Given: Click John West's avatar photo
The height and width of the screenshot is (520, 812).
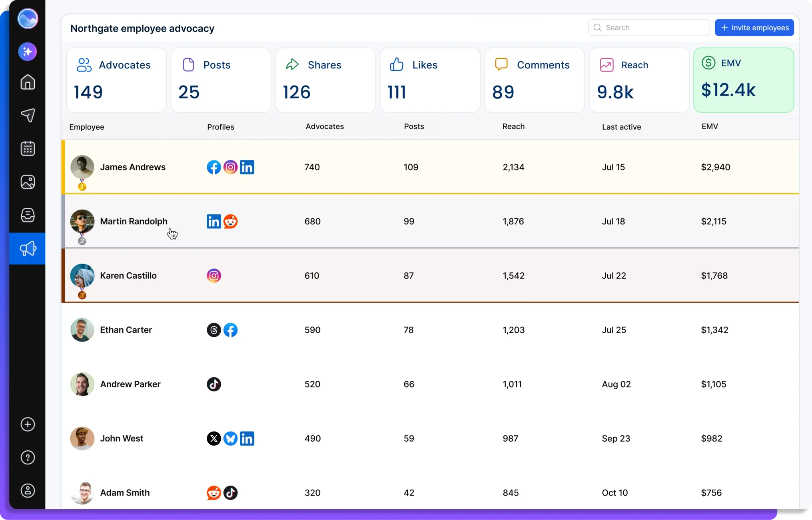Looking at the screenshot, I should [82, 438].
